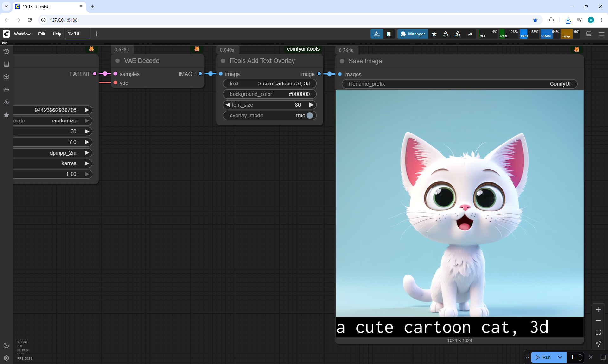Collapse the VAE Decode node dot
This screenshot has height=364, width=608.
[117, 61]
